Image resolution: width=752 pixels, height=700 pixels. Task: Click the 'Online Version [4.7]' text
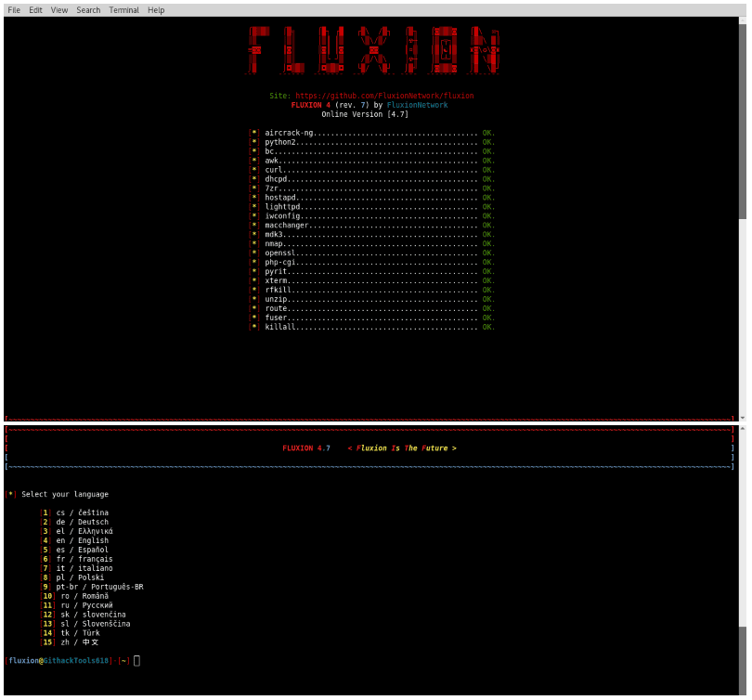point(365,114)
